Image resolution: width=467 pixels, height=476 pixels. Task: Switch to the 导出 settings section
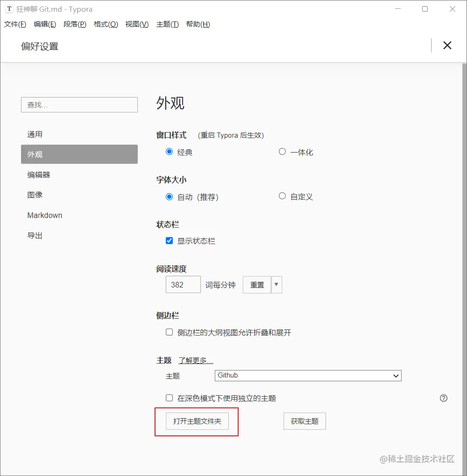pyautogui.click(x=79, y=235)
